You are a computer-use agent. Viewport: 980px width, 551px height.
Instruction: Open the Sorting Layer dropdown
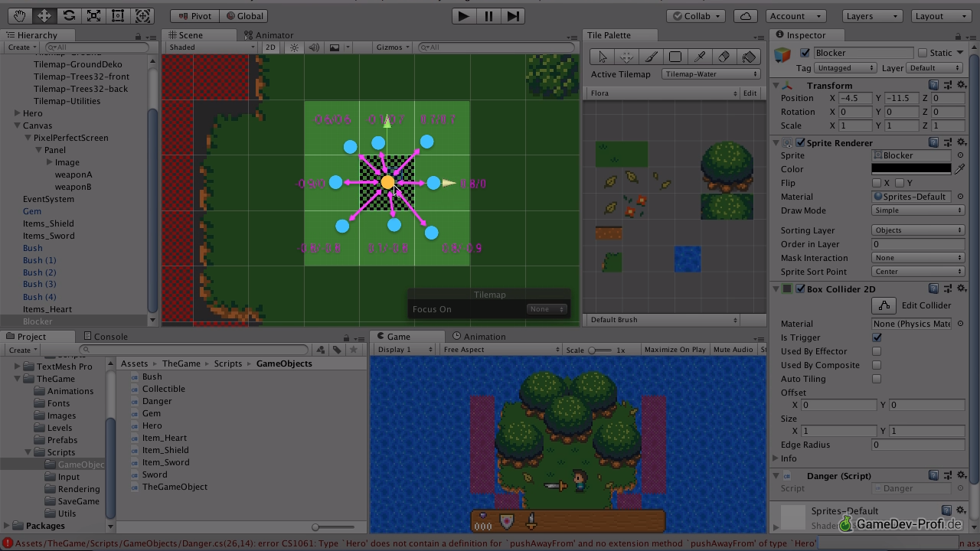pos(917,230)
